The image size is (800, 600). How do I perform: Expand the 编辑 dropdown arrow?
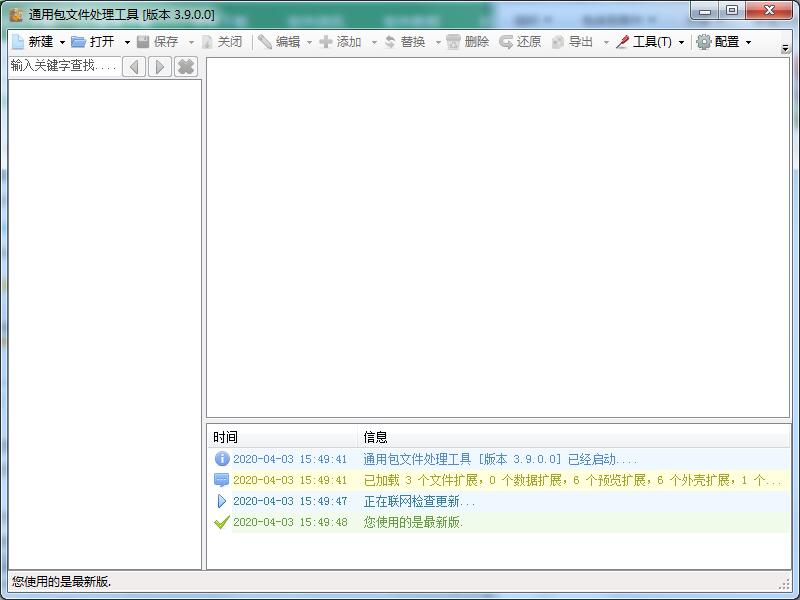pyautogui.click(x=309, y=42)
